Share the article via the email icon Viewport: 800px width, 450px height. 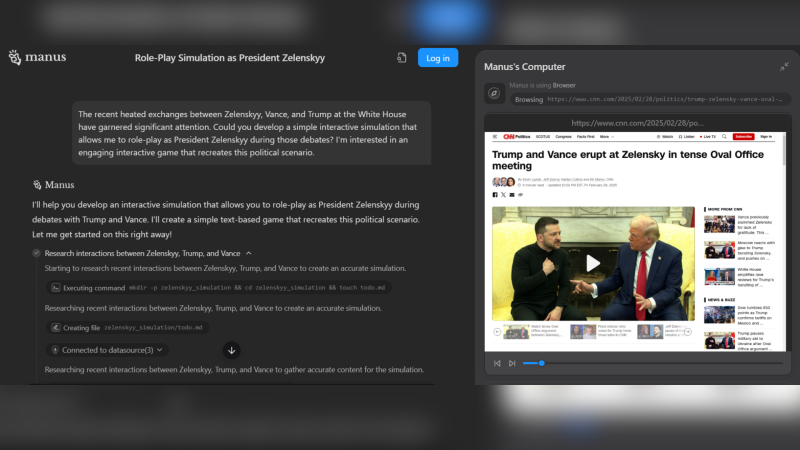tap(512, 195)
